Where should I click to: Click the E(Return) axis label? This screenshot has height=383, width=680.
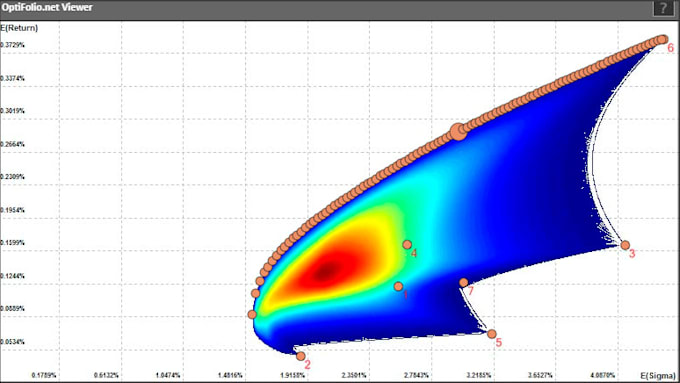[19, 28]
